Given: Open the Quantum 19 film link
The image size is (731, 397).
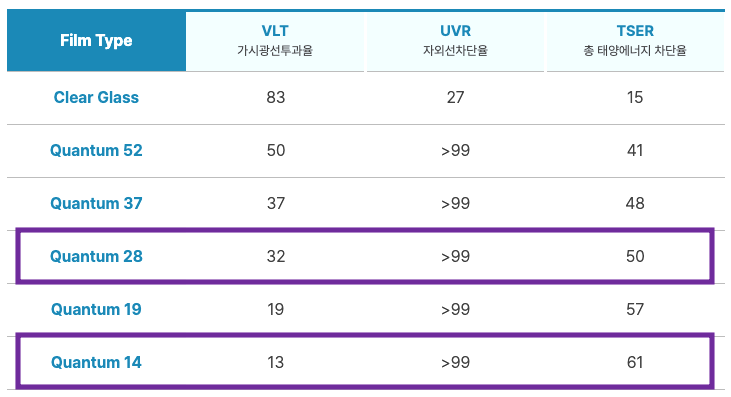Looking at the screenshot, I should (96, 309).
